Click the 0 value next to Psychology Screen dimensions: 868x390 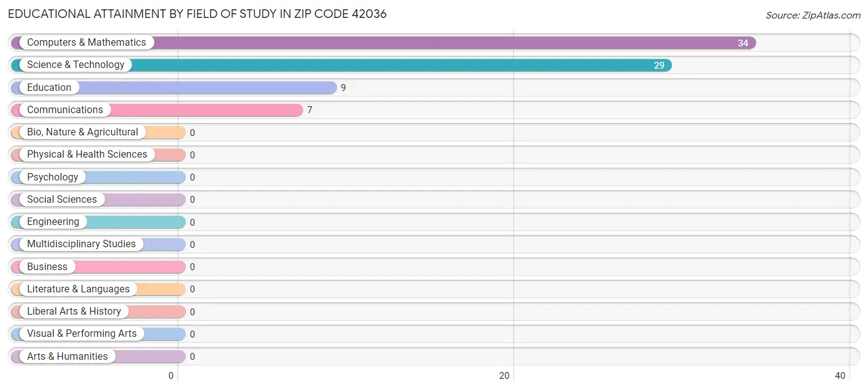(x=193, y=177)
